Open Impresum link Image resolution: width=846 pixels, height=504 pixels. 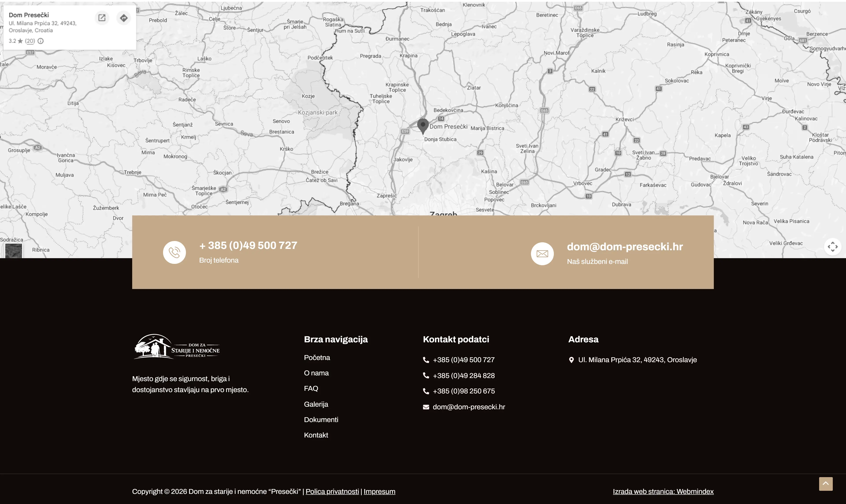379,491
